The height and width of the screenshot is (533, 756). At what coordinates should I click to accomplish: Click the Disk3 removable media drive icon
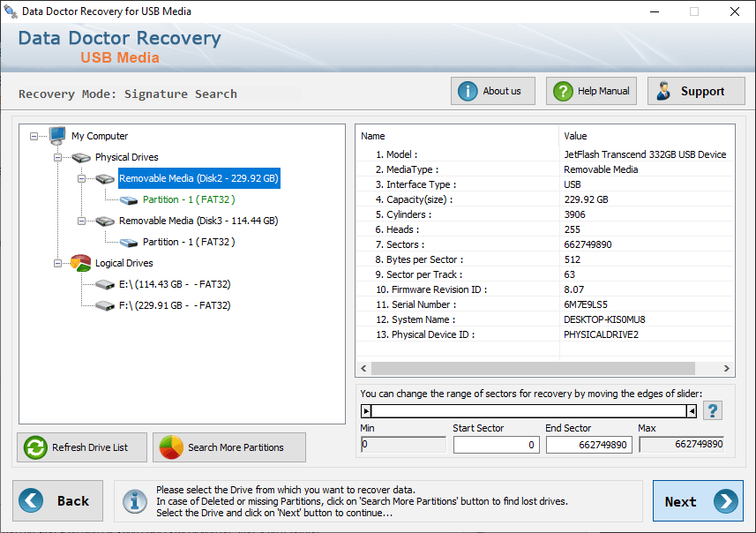105,221
